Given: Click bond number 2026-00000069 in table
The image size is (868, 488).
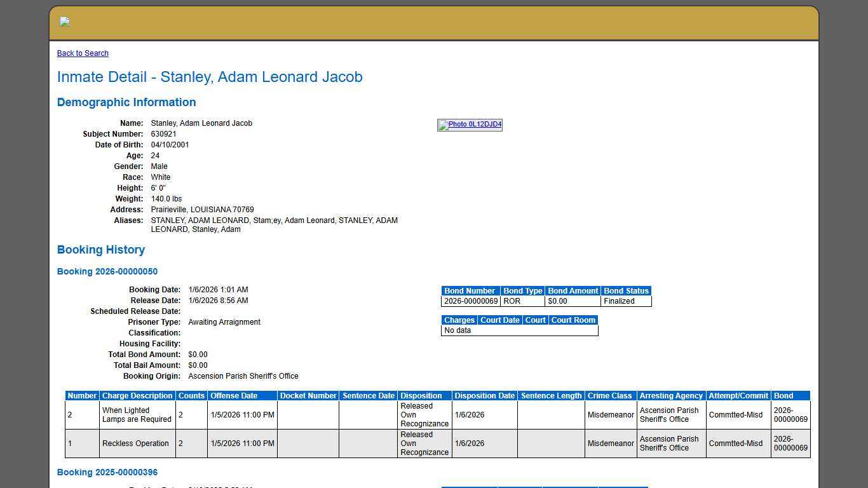Looking at the screenshot, I should pyautogui.click(x=470, y=301).
